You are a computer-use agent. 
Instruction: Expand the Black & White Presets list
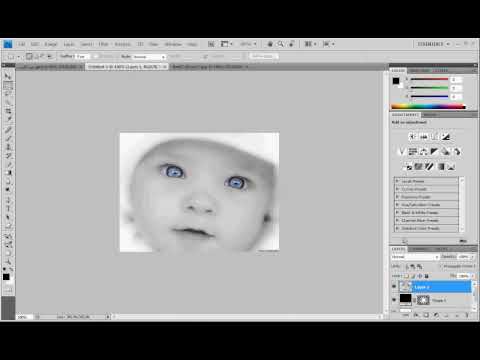397,212
